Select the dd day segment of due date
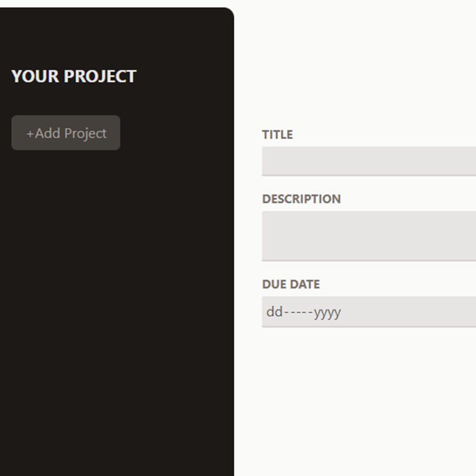This screenshot has height=476, width=476. pyautogui.click(x=274, y=312)
